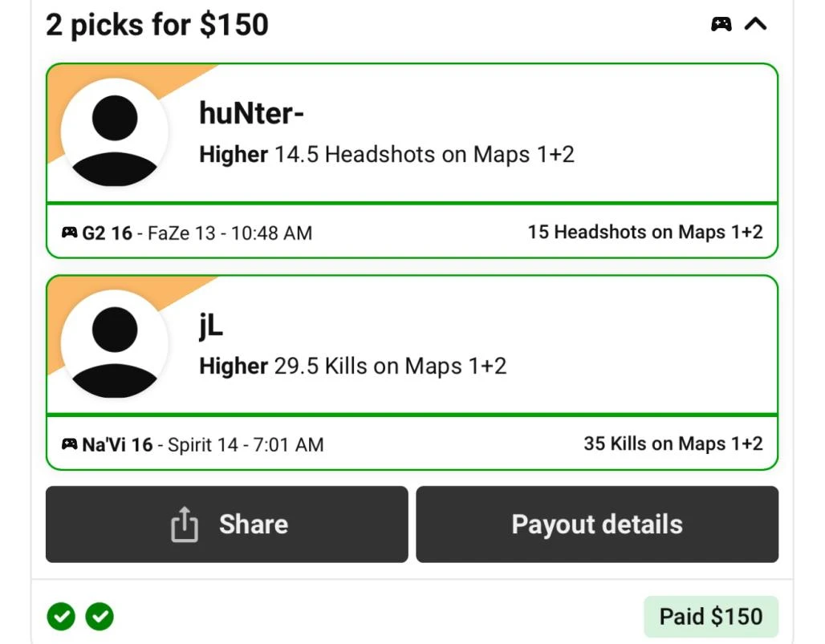825x644 pixels.
Task: Click the first green checkmark icon
Action: (61, 616)
